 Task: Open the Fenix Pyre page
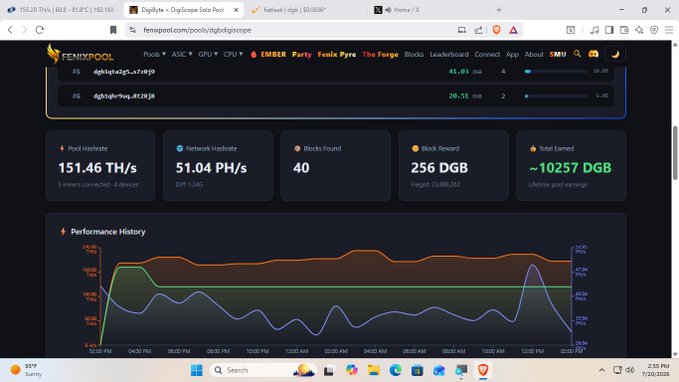pos(336,54)
